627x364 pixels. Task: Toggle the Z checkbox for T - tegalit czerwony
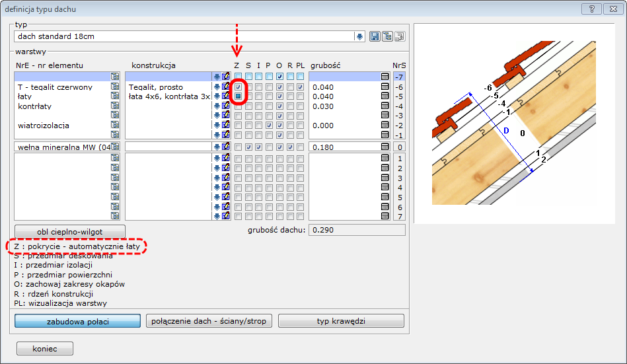[238, 87]
